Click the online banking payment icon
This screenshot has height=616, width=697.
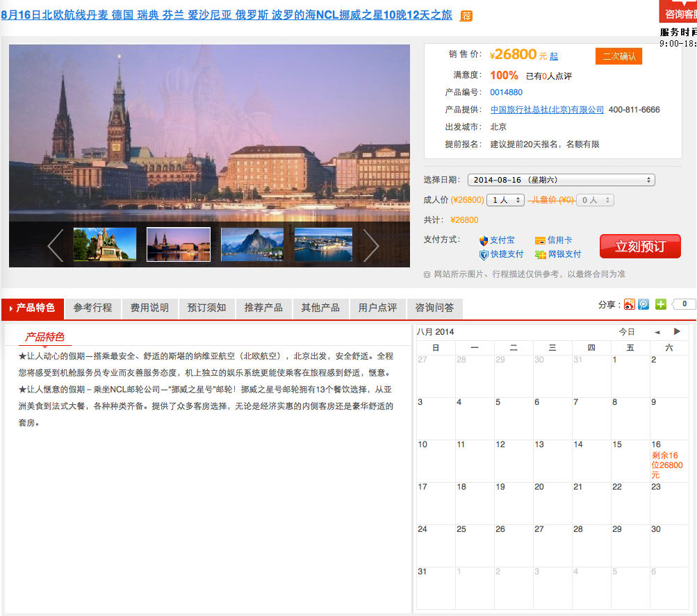[540, 255]
